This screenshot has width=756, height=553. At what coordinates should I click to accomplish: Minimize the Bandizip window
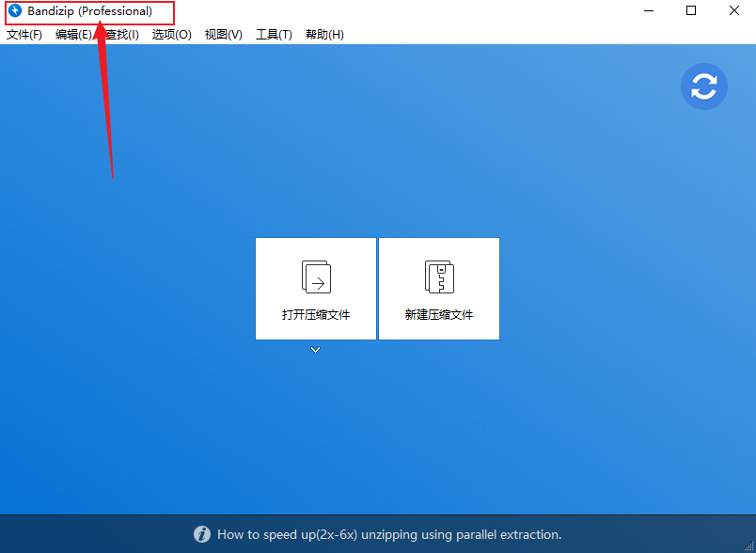(x=649, y=11)
